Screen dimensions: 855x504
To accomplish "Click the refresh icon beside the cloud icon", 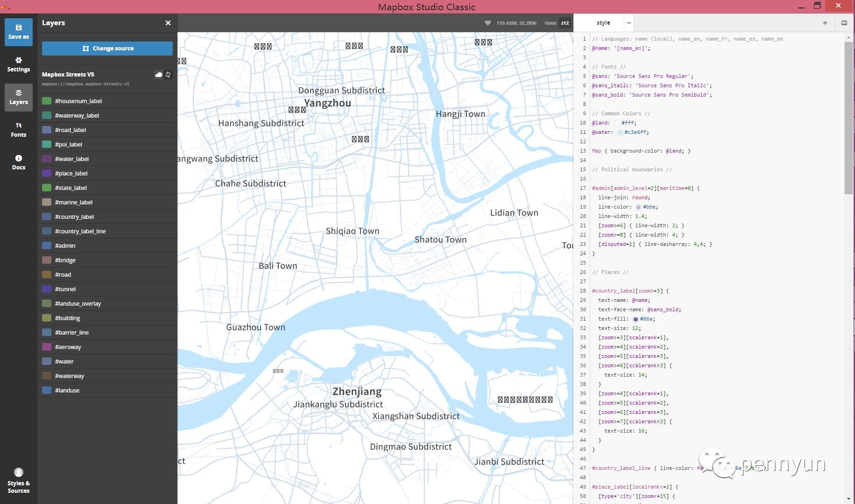I will point(168,75).
